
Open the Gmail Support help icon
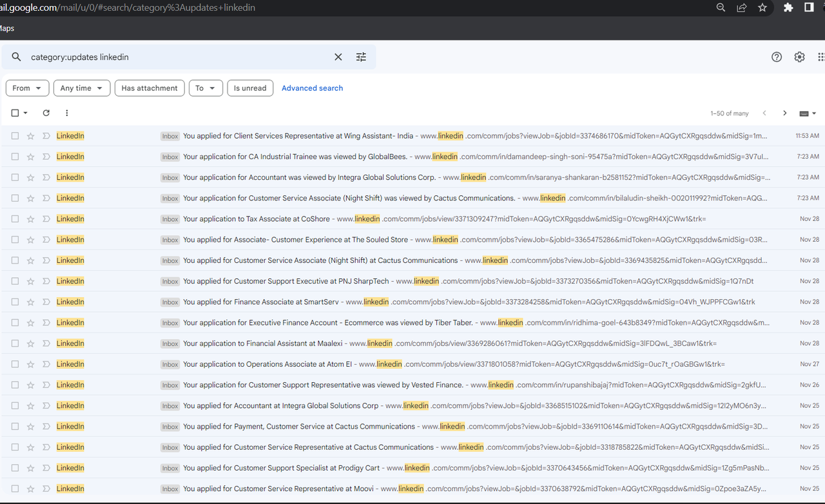pyautogui.click(x=777, y=57)
